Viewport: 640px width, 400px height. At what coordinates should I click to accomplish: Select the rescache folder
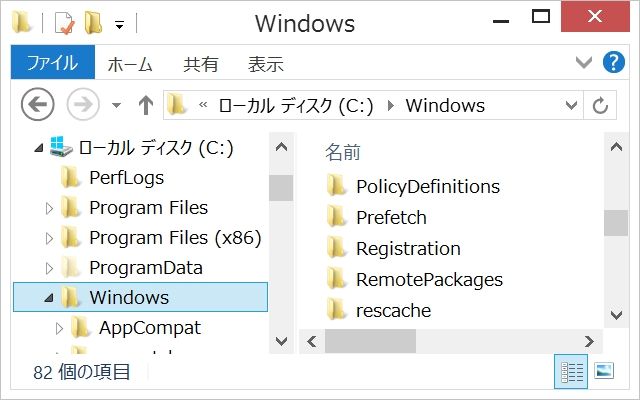[393, 311]
